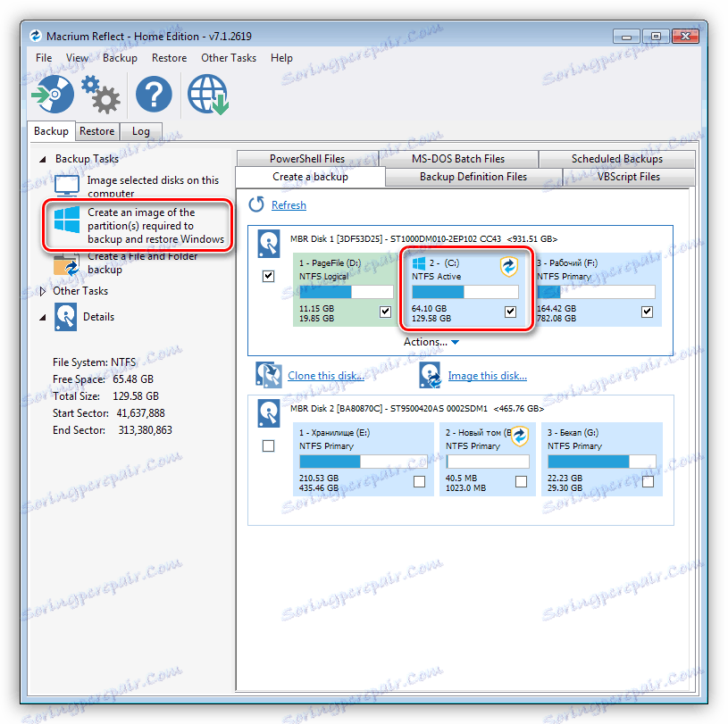Image resolution: width=728 pixels, height=724 pixels.
Task: Click the MBR Disk 1 header text
Action: 423,239
